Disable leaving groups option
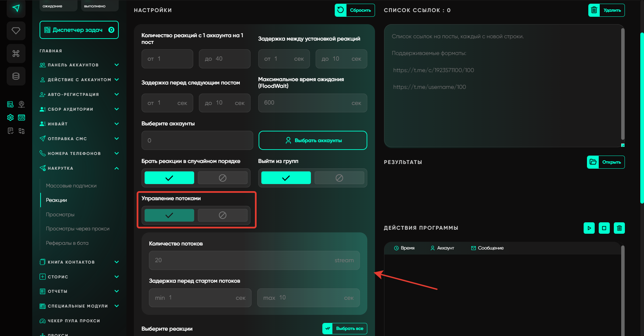 [x=339, y=178]
